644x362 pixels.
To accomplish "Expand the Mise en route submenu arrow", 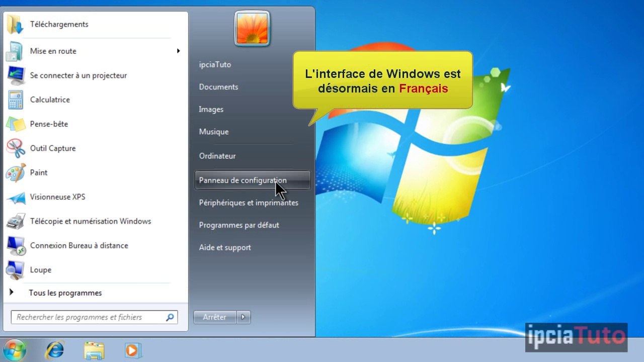I will coord(178,51).
